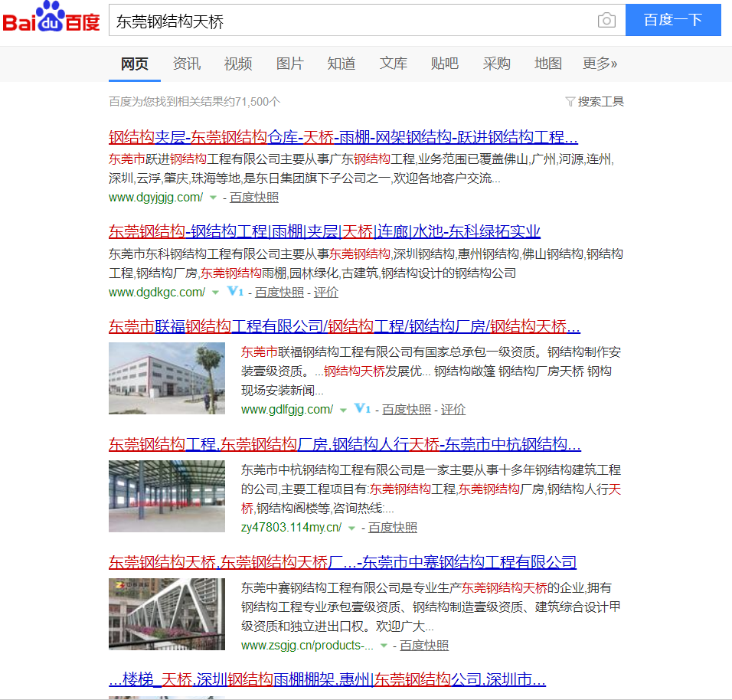Click the 百度一下 search button
This screenshot has height=700, width=732.
pos(673,20)
